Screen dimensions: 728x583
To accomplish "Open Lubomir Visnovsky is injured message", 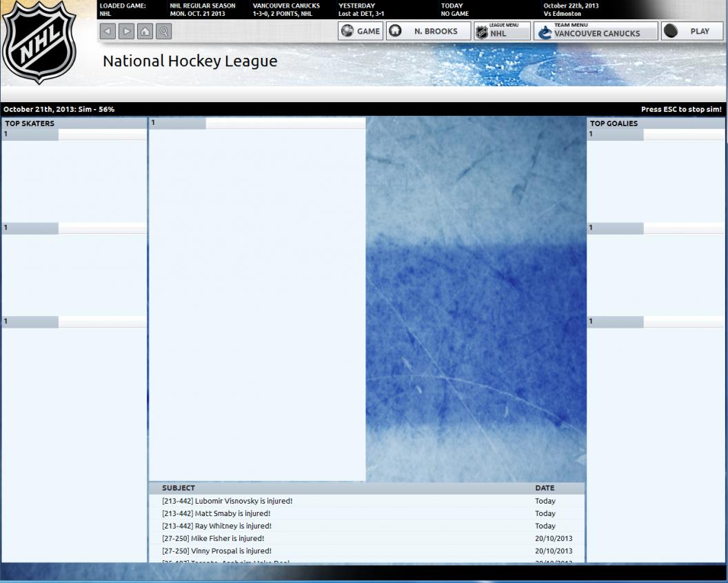I will (366, 501).
